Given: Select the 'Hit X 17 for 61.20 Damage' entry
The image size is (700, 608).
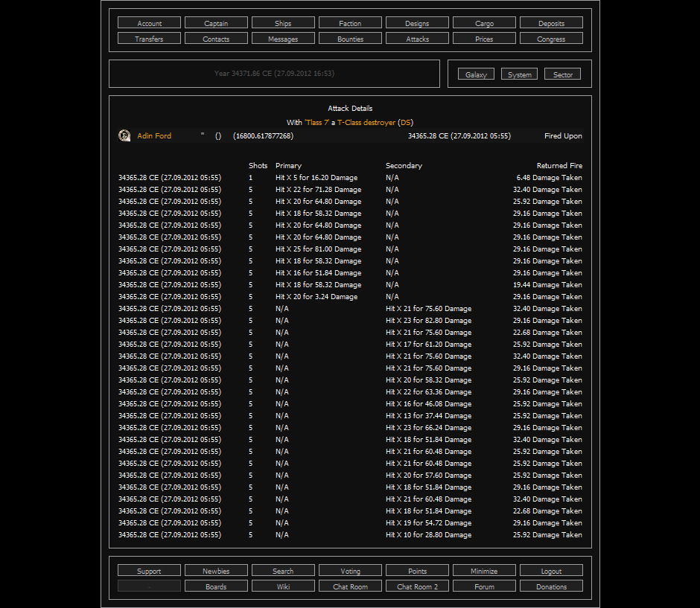Looking at the screenshot, I should point(429,345).
